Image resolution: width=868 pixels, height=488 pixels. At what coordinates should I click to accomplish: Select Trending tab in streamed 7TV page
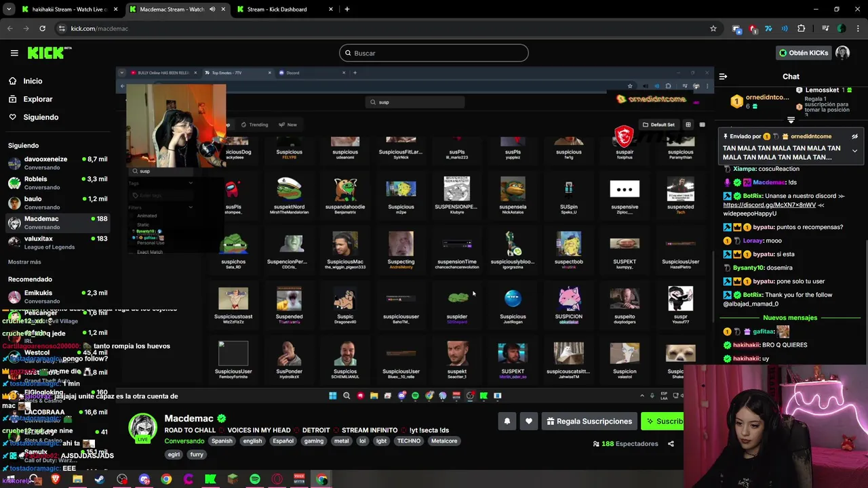254,125
